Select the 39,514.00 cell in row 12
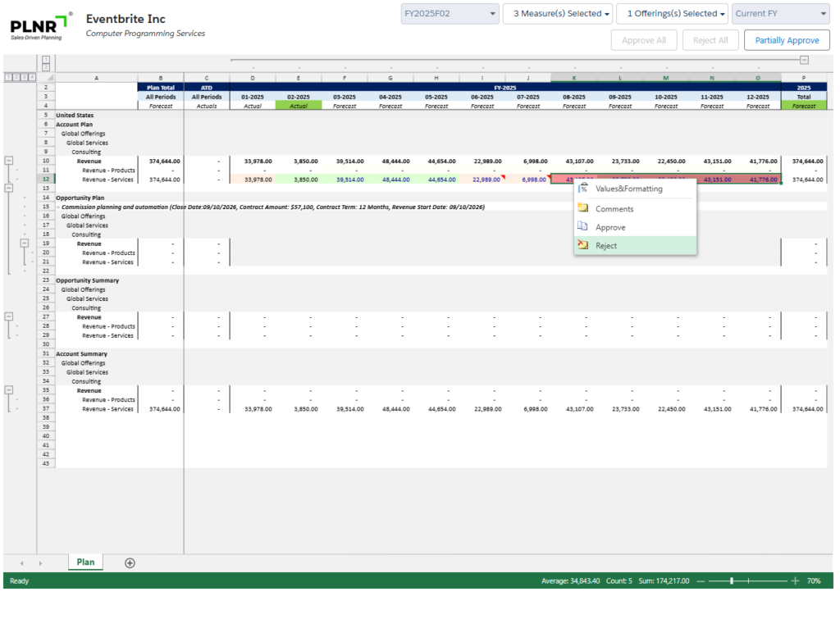Screen dimensions: 840x628 tap(345, 180)
